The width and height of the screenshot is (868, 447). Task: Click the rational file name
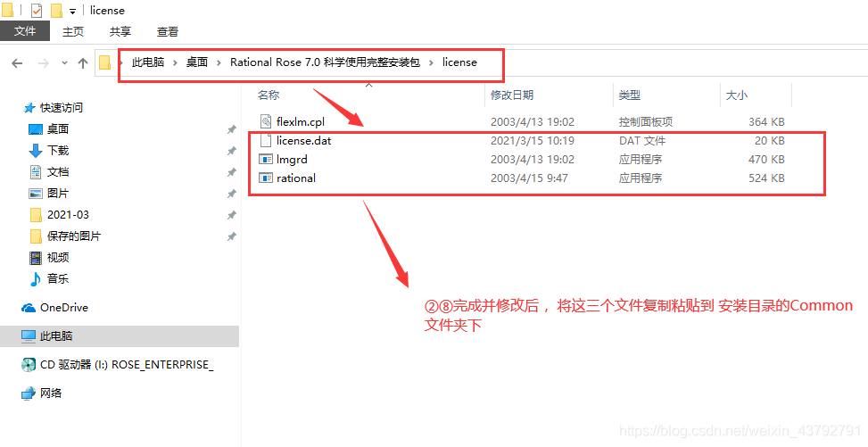pos(296,178)
